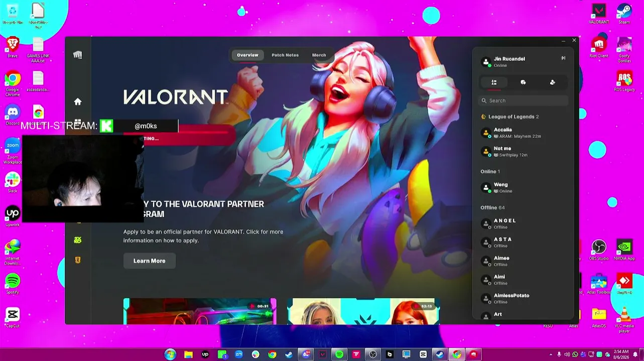Select the VALORANT desktop shortcut

(599, 14)
